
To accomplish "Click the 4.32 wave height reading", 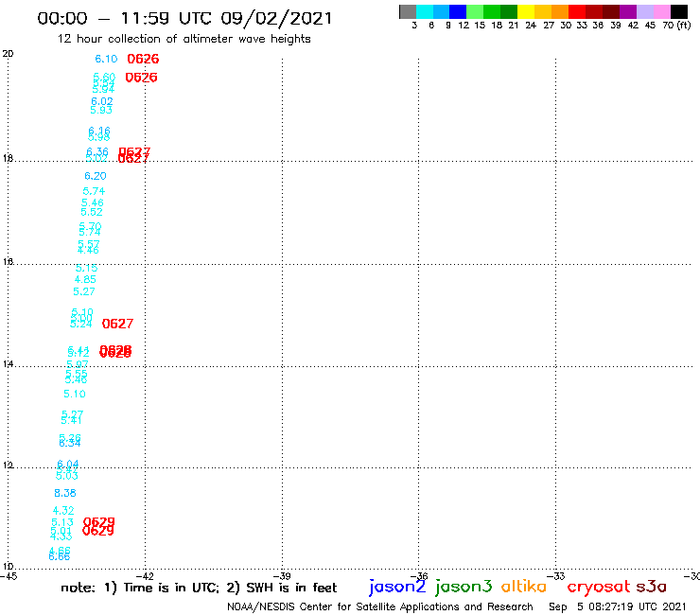I will pos(63,511).
